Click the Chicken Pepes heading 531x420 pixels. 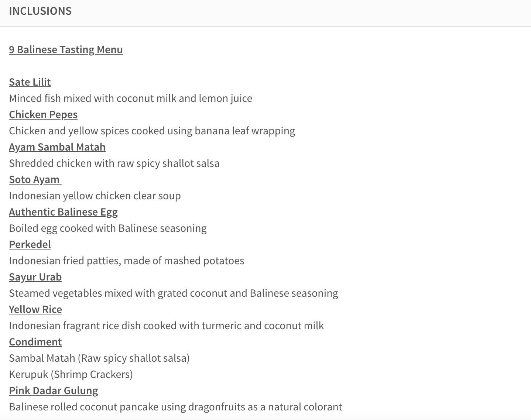[43, 114]
